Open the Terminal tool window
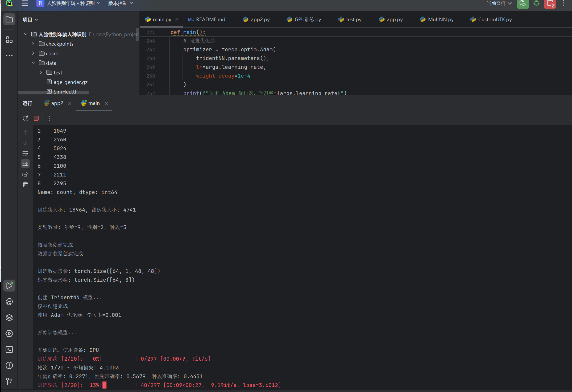Screen dimensions: 572x392 pos(9,349)
